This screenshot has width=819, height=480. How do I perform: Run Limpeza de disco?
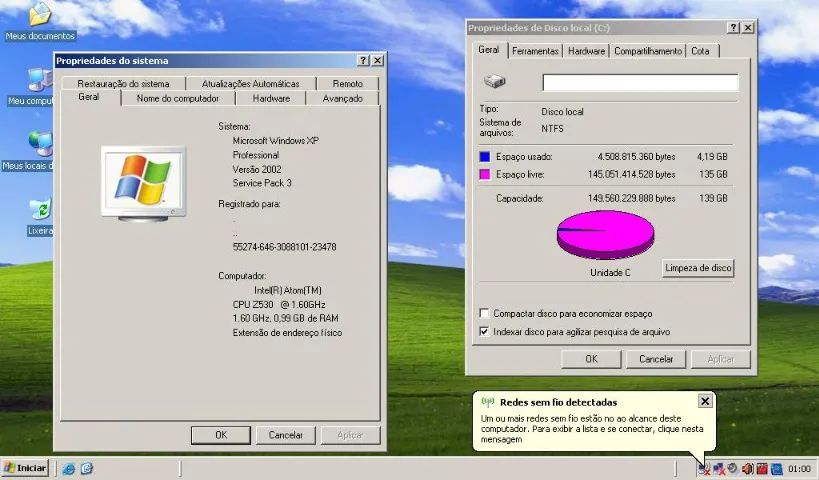click(x=698, y=268)
